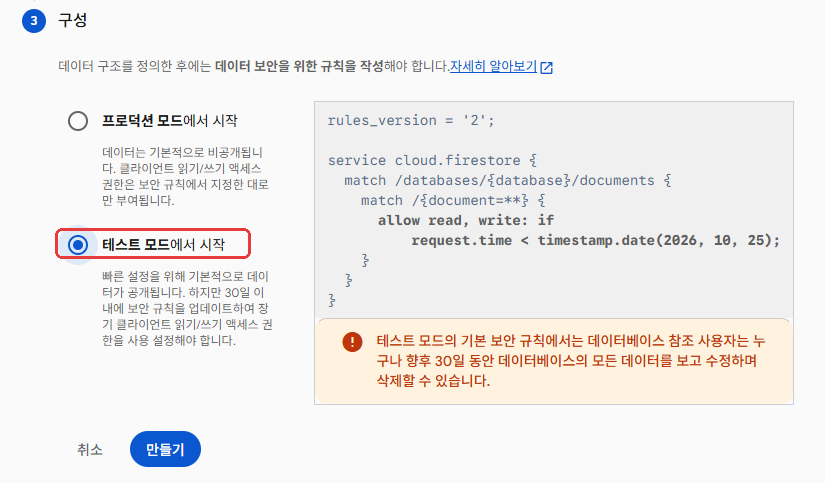Screen dimensions: 825x483
Task: Click the 취소 button
Action: pyautogui.click(x=90, y=449)
